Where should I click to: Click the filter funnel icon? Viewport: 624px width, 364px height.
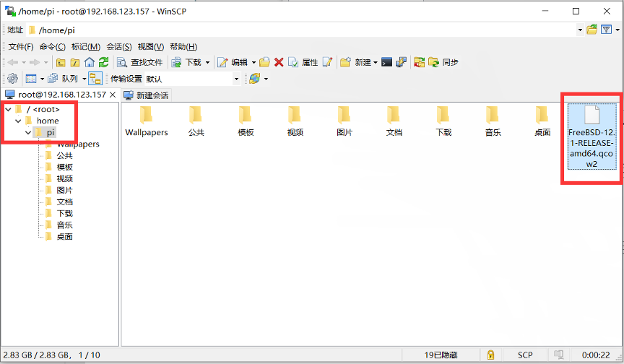(606, 30)
